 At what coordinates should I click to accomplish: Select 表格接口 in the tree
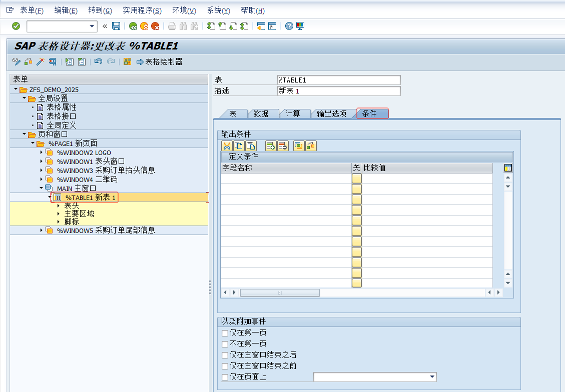coord(62,116)
